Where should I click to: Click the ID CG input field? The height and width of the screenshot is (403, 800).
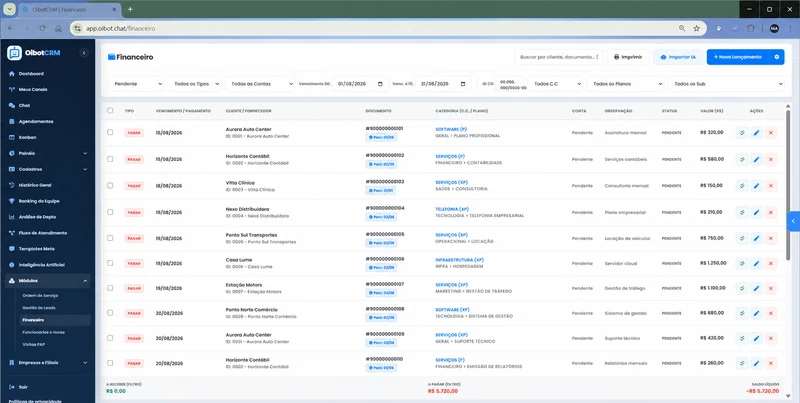[510, 84]
